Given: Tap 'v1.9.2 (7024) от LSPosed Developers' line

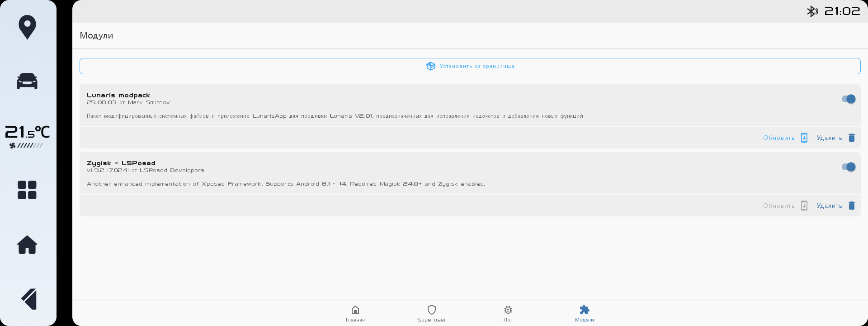Looking at the screenshot, I should 146,170.
